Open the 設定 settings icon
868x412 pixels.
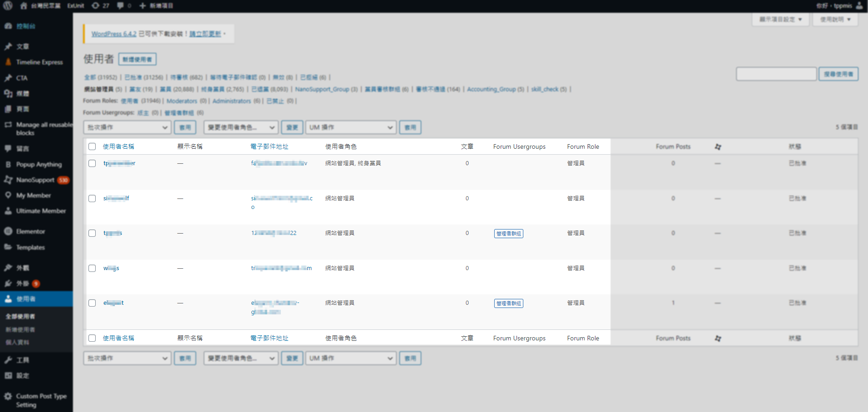(8, 375)
